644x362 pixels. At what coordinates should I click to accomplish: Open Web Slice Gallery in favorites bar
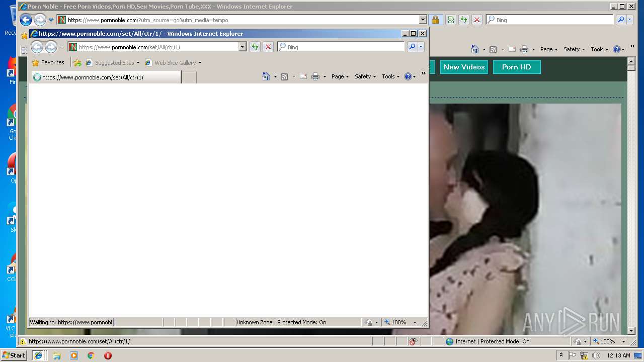tap(173, 63)
